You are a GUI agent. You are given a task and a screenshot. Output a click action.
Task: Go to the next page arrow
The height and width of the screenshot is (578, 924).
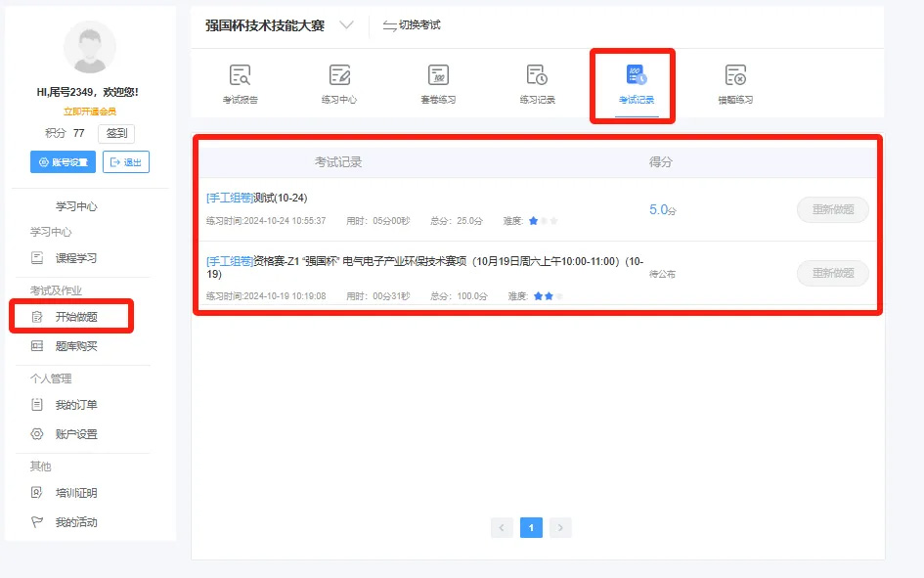(x=560, y=528)
